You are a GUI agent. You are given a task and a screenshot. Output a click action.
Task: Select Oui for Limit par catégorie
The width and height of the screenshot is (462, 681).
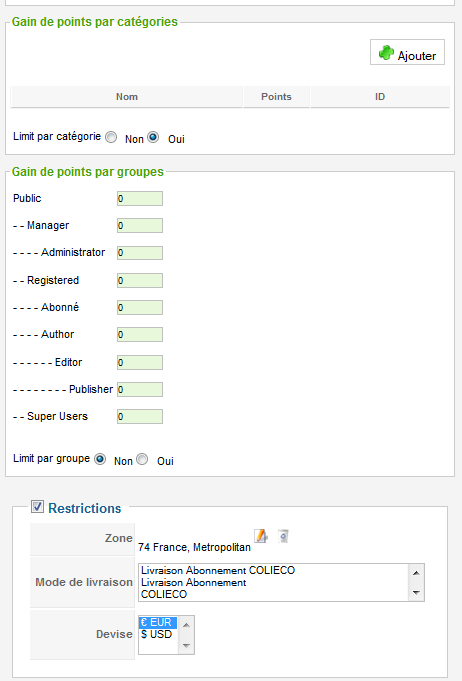(153, 137)
